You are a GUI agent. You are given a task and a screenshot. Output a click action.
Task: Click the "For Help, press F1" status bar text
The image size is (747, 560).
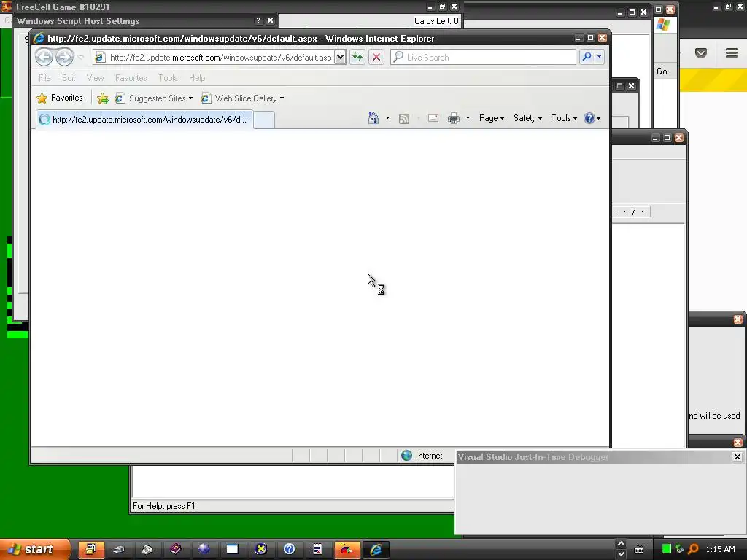pyautogui.click(x=163, y=506)
